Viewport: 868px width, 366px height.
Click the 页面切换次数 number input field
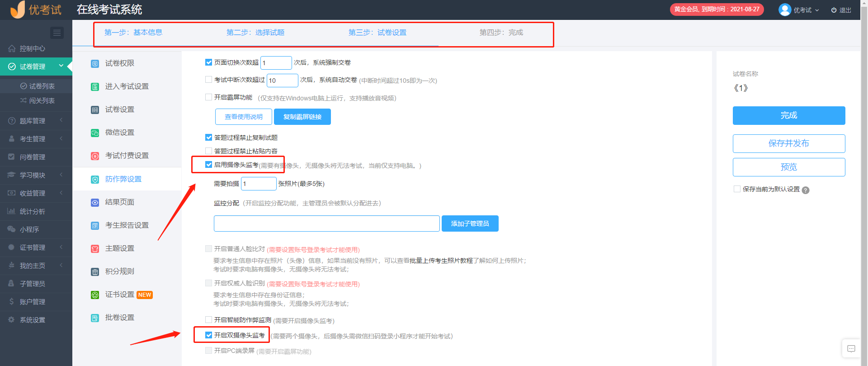(x=276, y=63)
